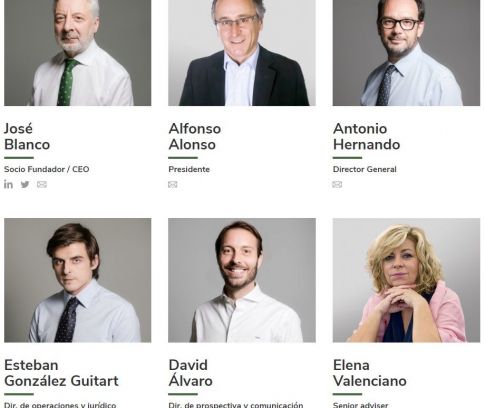Click the Antonio Hernando name heading
This screenshot has width=485, height=408.
[366, 137]
